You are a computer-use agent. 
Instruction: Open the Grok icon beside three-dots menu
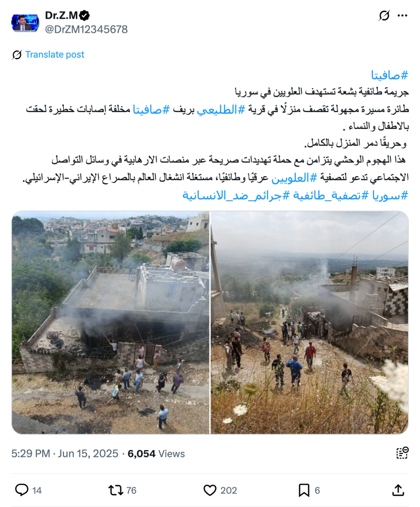pos(384,15)
